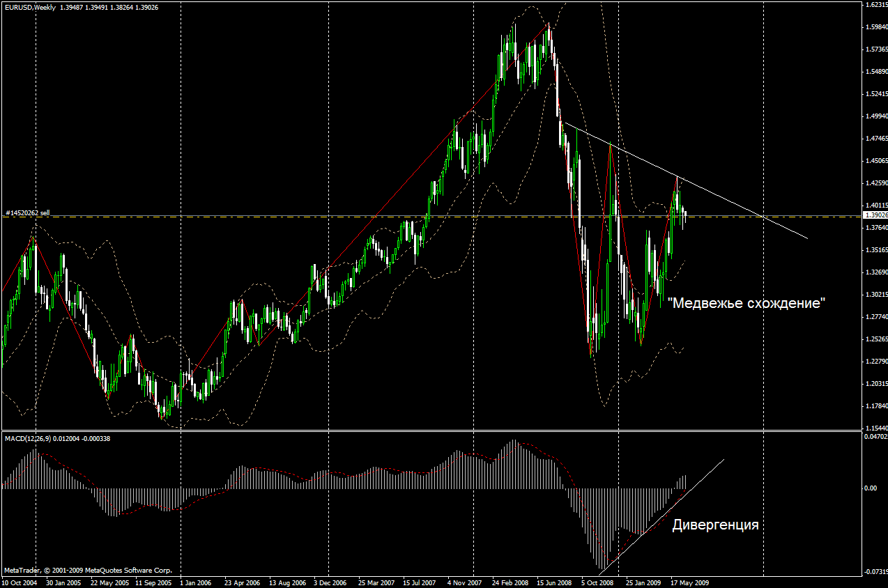Click the #14520262 sell order label
Image resolution: width=888 pixels, height=588 pixels.
tap(28, 212)
